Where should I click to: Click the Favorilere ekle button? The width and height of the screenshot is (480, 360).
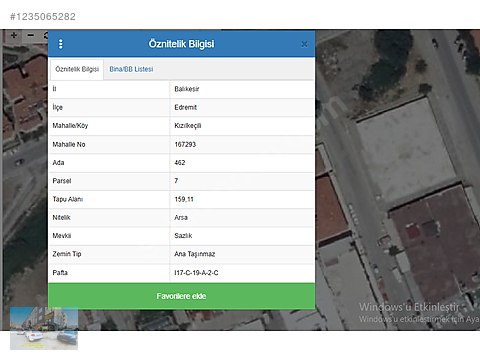(x=181, y=296)
